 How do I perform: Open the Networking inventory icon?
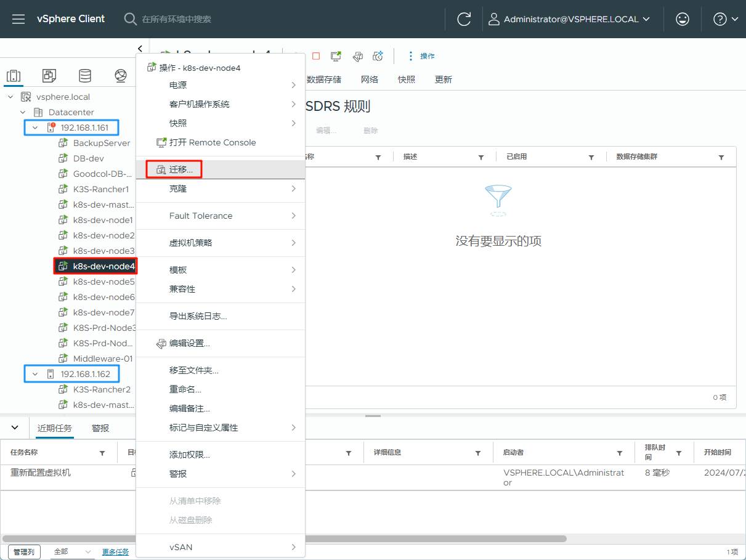[x=121, y=75]
